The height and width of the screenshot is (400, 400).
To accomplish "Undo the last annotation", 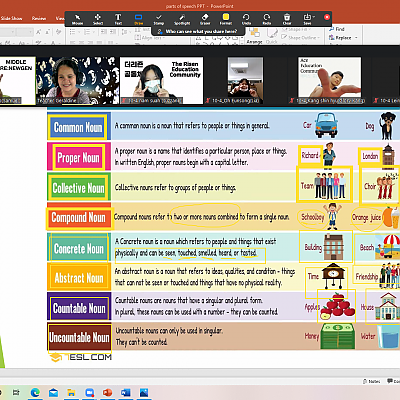I will (246, 19).
